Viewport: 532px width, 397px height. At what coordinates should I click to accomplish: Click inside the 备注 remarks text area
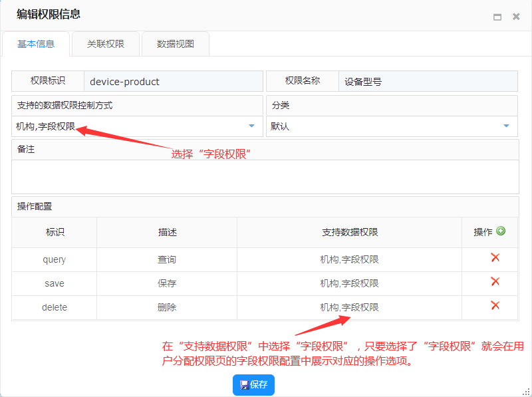265,176
